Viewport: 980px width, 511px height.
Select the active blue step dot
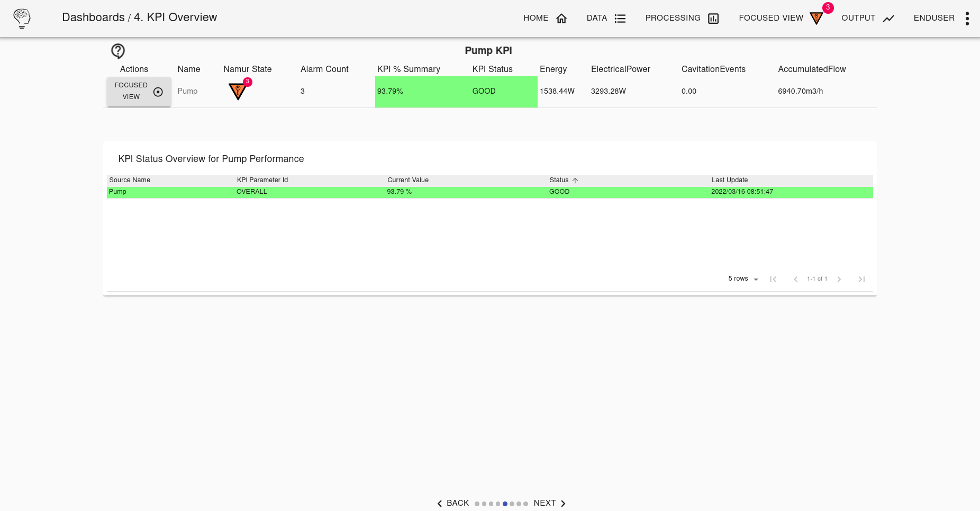click(505, 504)
